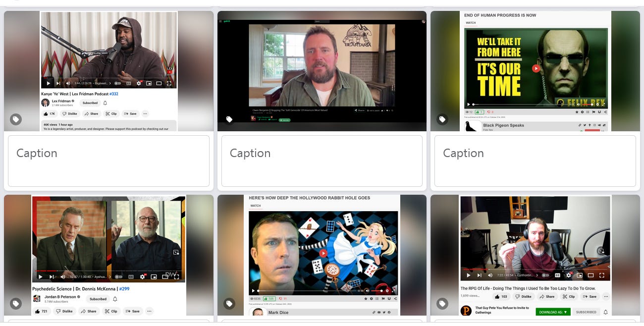Open more options under Lex Fridman podcast
Screen dimensions: 644x326
pyautogui.click(x=145, y=113)
